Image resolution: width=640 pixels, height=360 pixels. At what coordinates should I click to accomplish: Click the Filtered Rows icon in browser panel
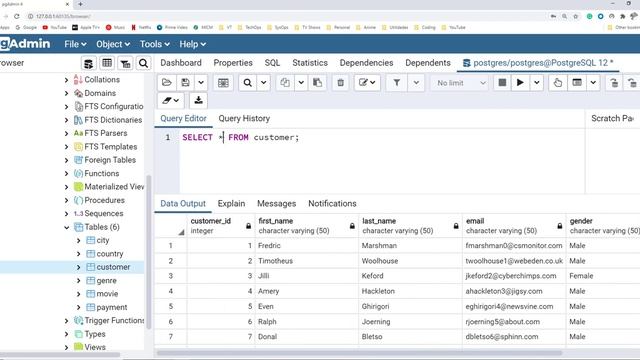[x=125, y=63]
